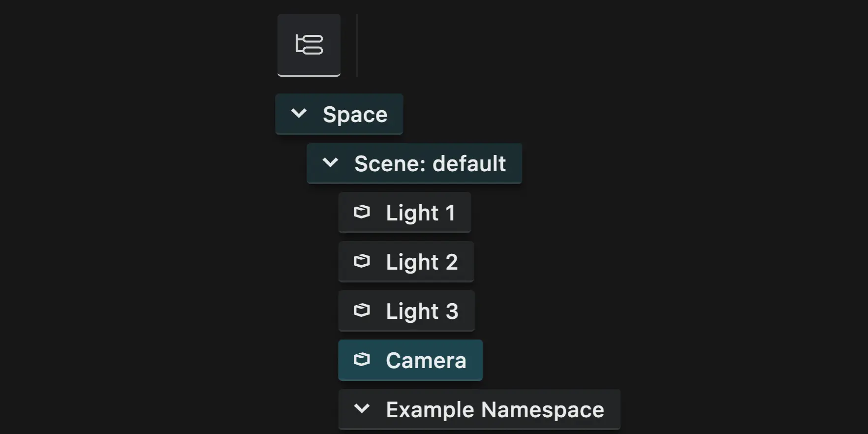Select the hierarchy view toolbar icon
The width and height of the screenshot is (868, 434).
coord(309,44)
